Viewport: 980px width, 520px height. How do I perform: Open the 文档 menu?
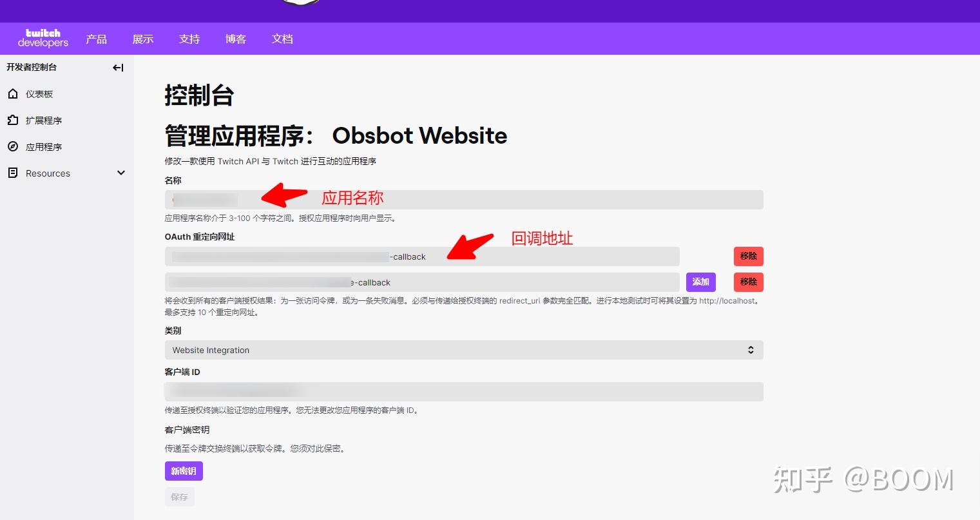[x=282, y=39]
